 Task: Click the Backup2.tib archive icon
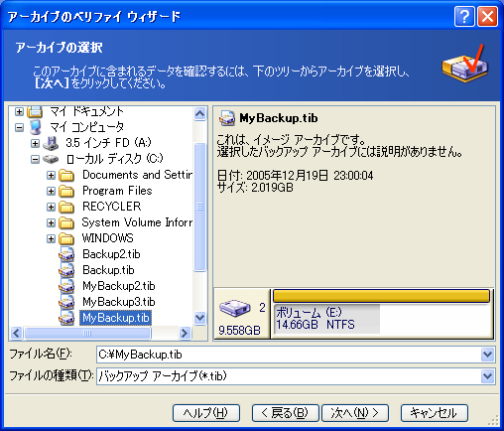pyautogui.click(x=66, y=254)
